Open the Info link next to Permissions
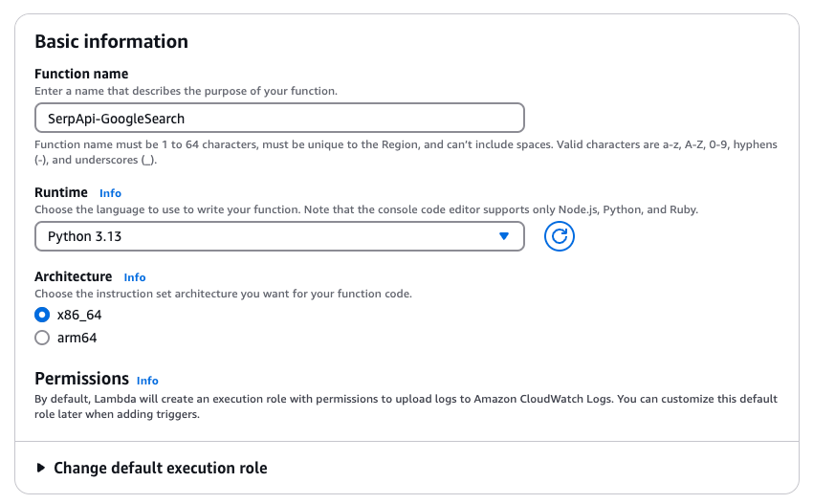813x504 pixels. tap(147, 380)
